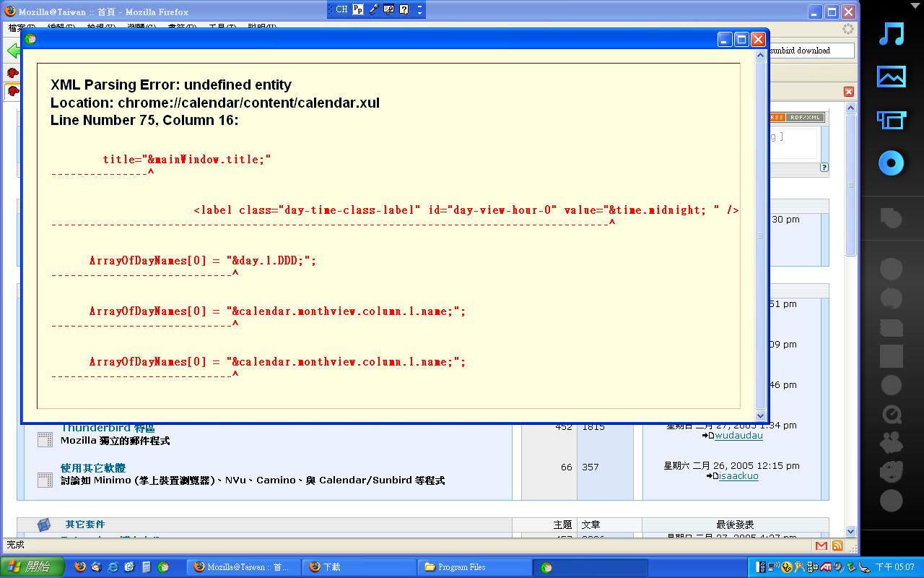Click the CH input language indicator
This screenshot has height=578, width=924.
(341, 9)
